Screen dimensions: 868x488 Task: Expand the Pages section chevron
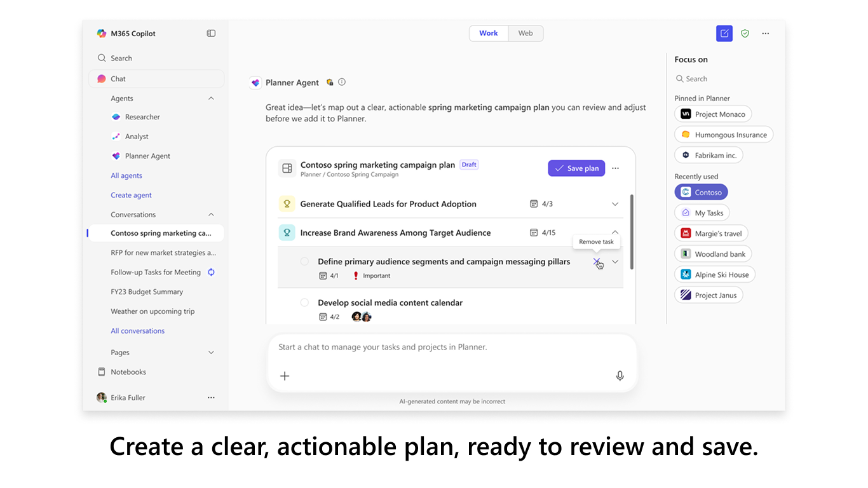tap(211, 353)
